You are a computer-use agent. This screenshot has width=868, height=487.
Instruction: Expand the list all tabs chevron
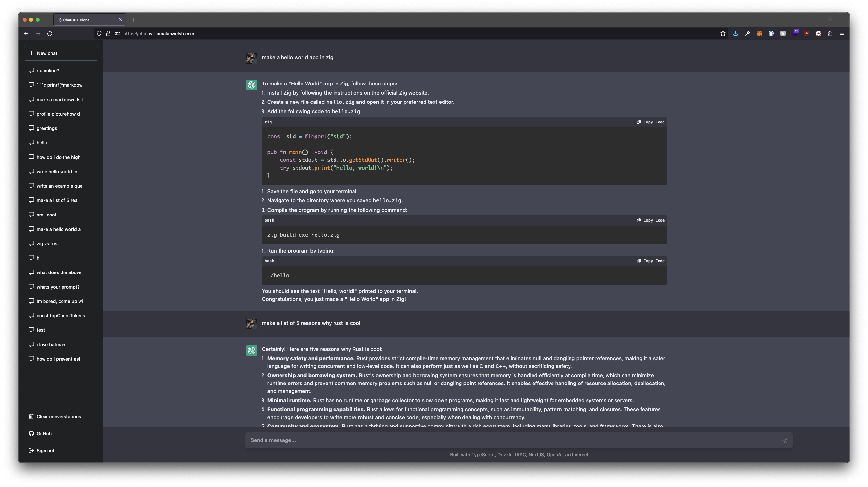pyautogui.click(x=830, y=20)
